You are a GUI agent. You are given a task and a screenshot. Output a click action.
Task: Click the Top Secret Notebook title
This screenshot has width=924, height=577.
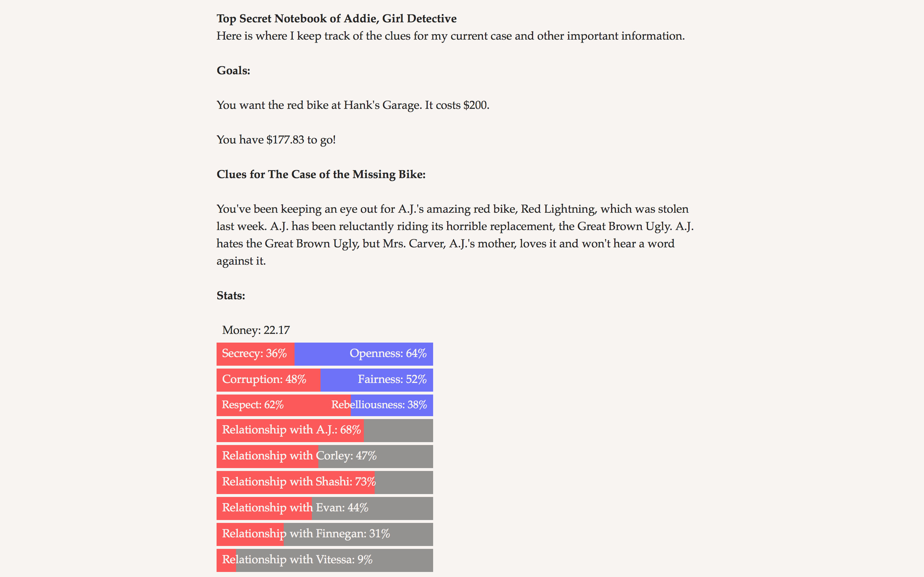click(x=336, y=19)
